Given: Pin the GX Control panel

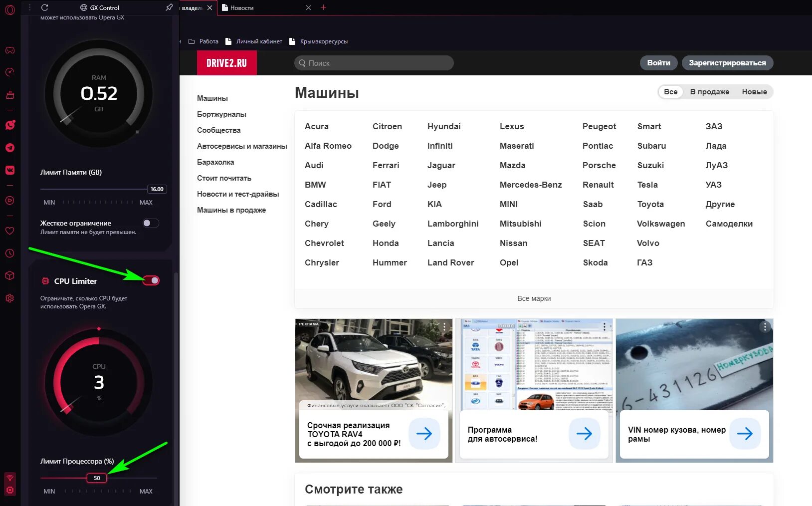Looking at the screenshot, I should coord(169,7).
